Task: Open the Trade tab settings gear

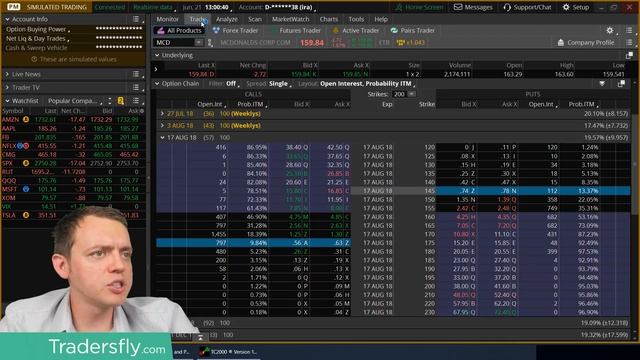Action: tap(609, 31)
